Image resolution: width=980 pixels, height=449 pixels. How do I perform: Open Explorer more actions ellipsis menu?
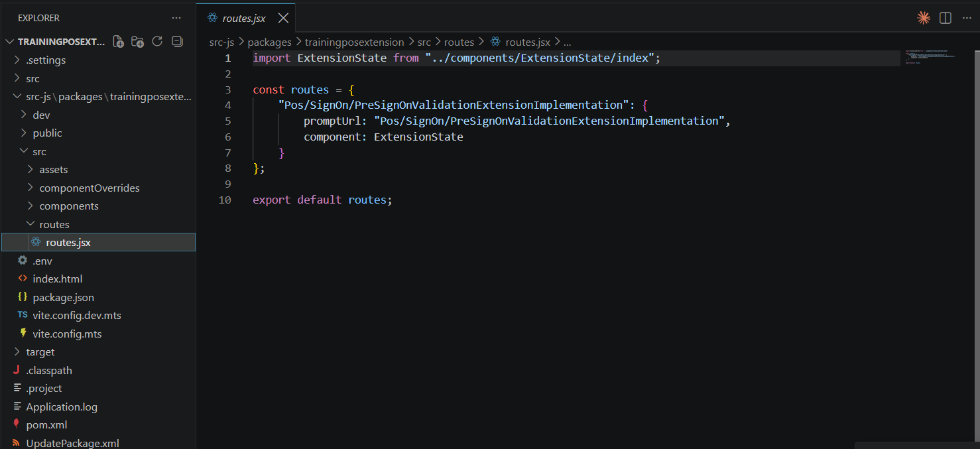pyautogui.click(x=176, y=18)
